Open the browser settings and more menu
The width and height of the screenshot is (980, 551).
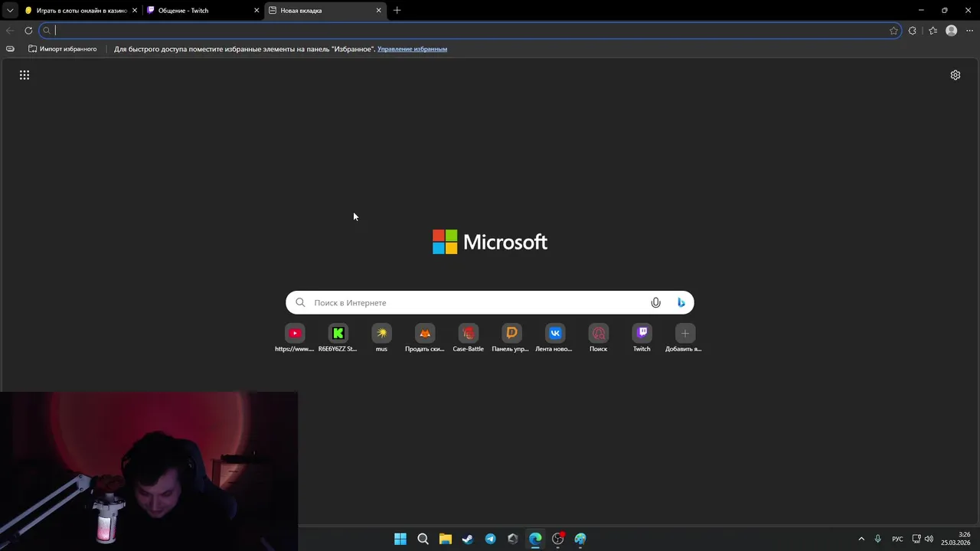click(969, 31)
